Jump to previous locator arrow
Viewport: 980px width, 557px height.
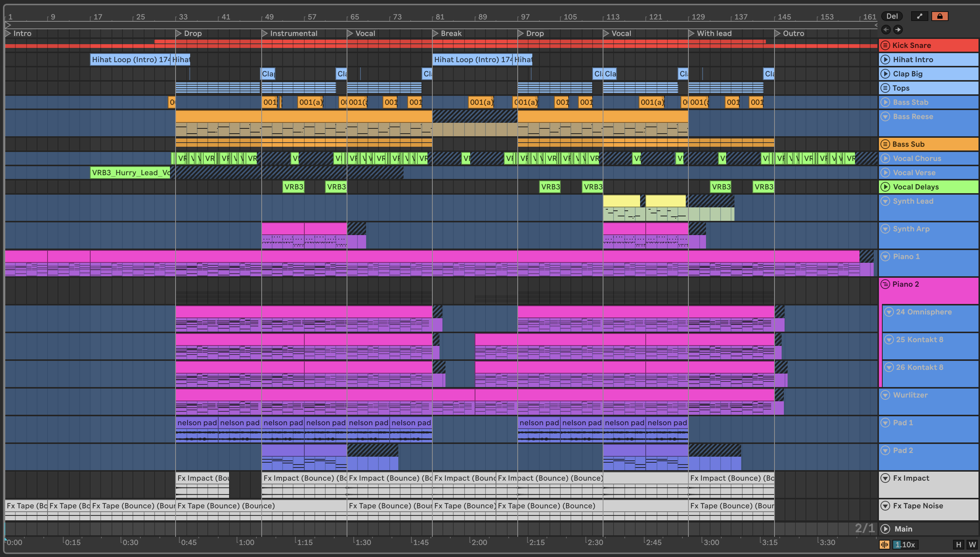point(886,30)
